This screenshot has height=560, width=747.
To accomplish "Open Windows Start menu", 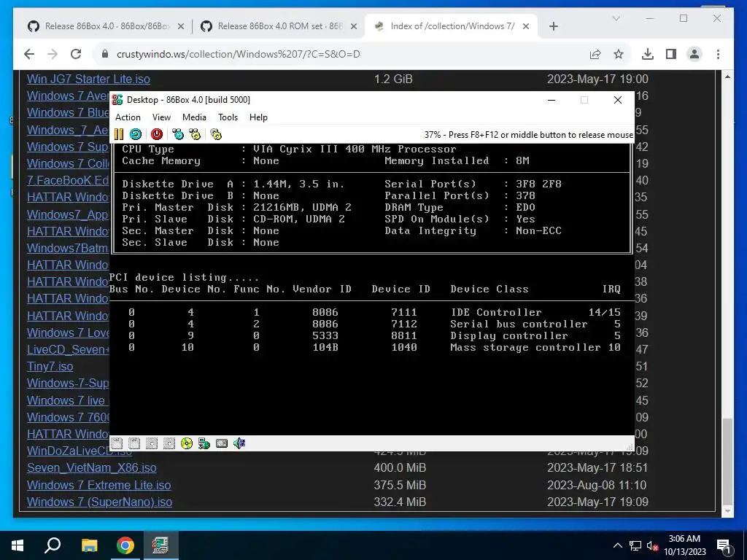I will point(18,545).
